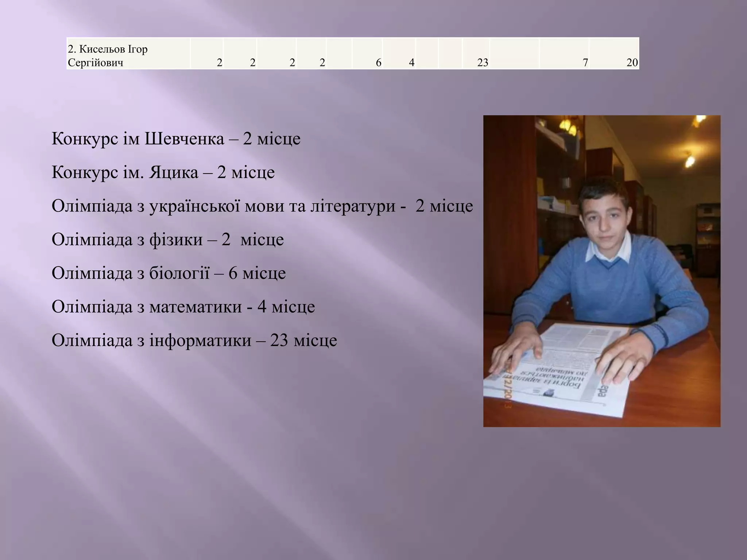Select the table cell showing 20

point(614,53)
